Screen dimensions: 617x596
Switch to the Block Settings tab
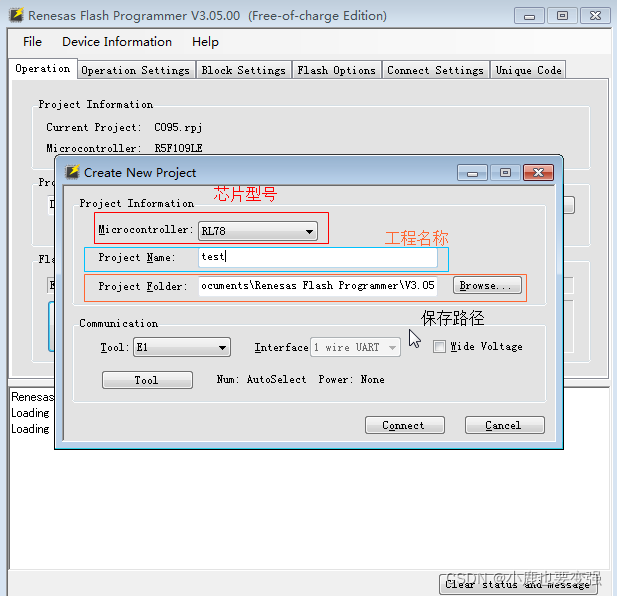click(244, 70)
